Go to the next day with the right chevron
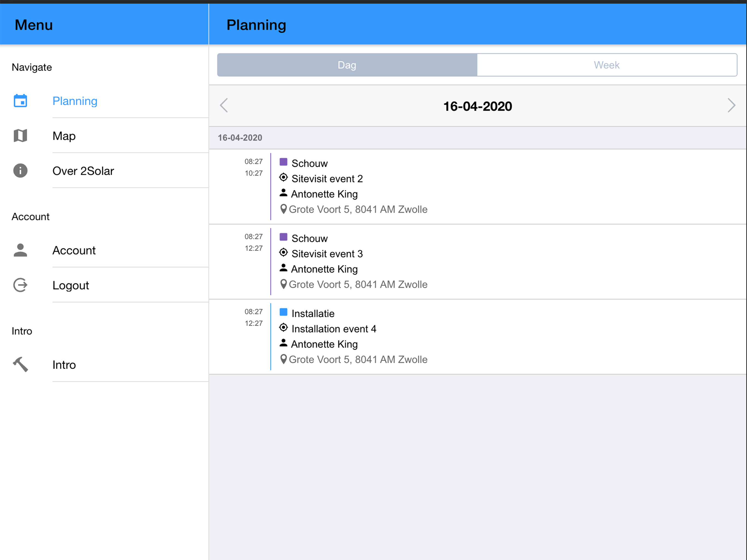The height and width of the screenshot is (560, 747). coord(731,105)
